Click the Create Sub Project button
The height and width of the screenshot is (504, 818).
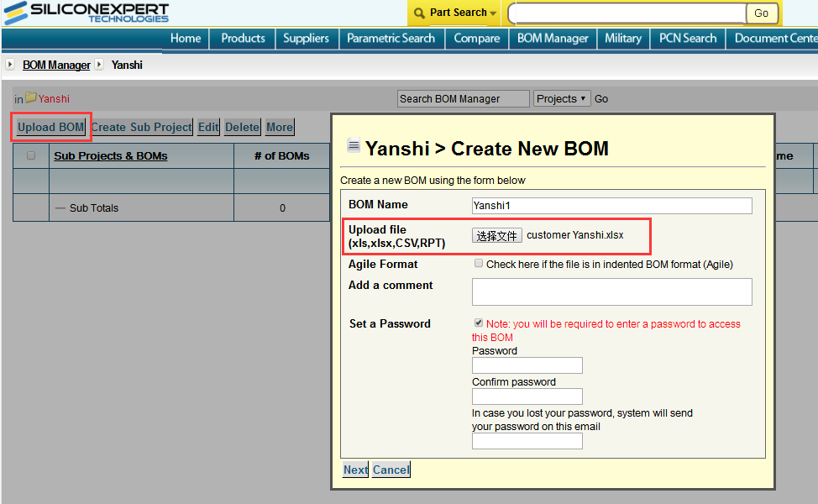click(x=141, y=127)
